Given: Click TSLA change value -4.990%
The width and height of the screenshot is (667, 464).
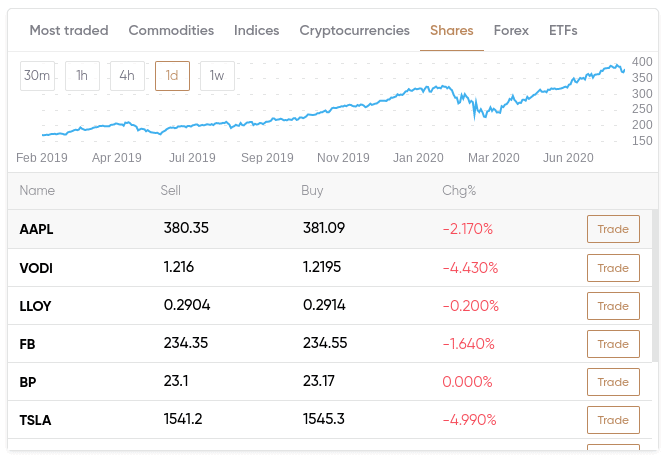Looking at the screenshot, I should pyautogui.click(x=469, y=420).
